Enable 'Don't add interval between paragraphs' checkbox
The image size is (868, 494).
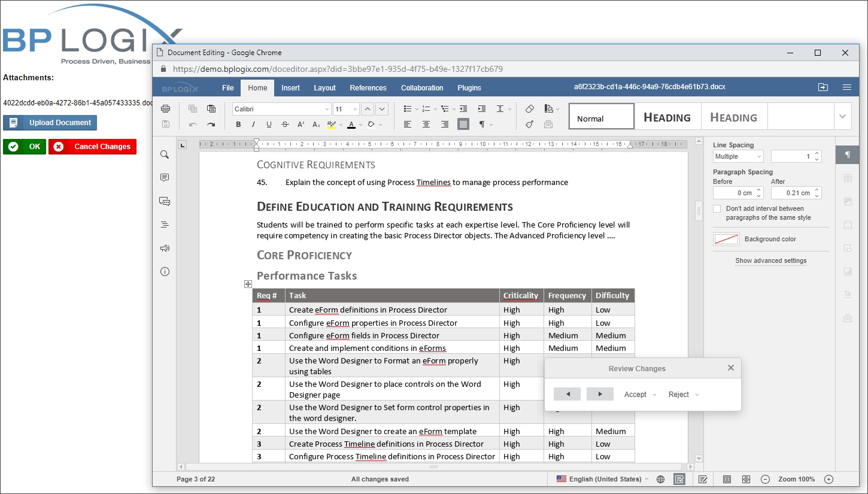point(717,208)
